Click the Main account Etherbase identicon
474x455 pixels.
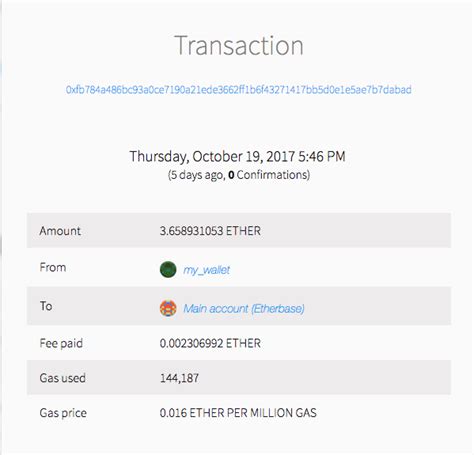click(x=168, y=308)
